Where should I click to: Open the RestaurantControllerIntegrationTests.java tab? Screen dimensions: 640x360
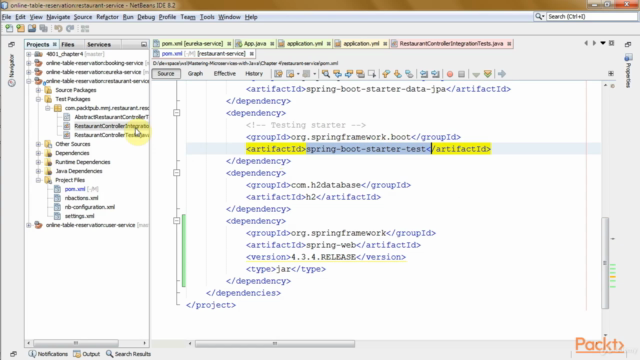[x=451, y=43]
